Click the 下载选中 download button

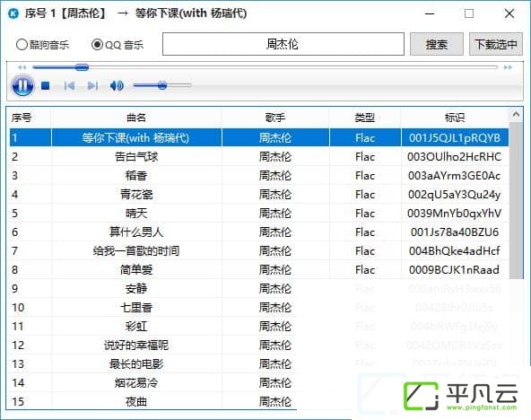tap(496, 44)
